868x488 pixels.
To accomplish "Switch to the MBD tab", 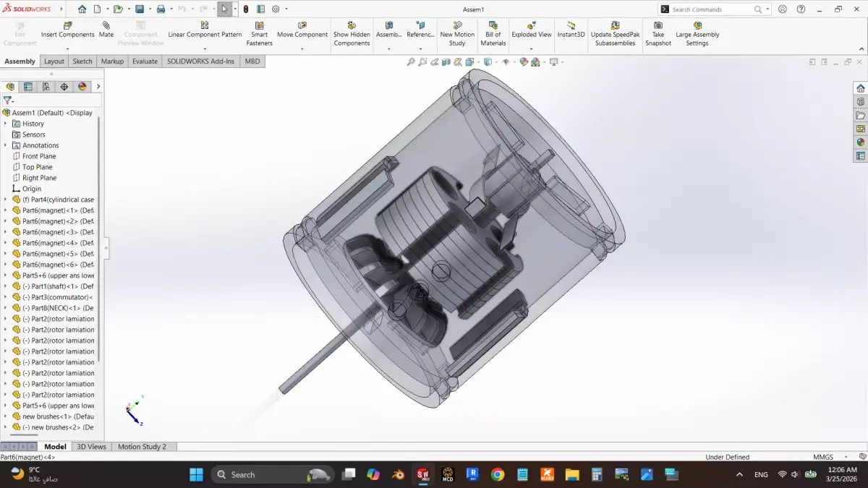I will 252,61.
